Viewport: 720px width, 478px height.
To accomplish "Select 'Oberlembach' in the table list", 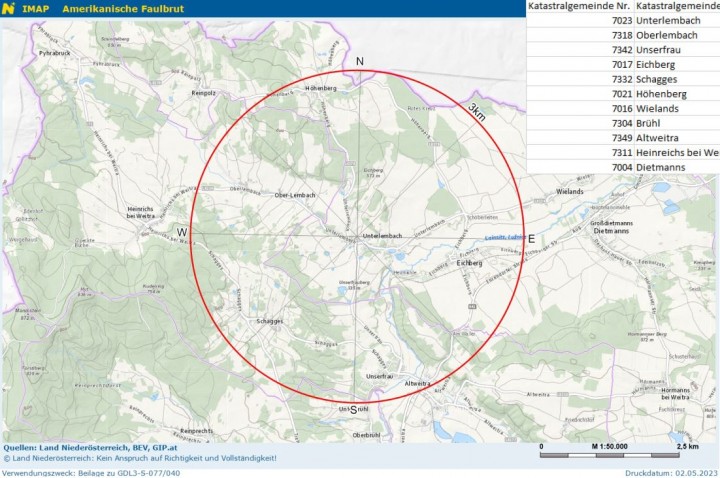I will 667,35.
